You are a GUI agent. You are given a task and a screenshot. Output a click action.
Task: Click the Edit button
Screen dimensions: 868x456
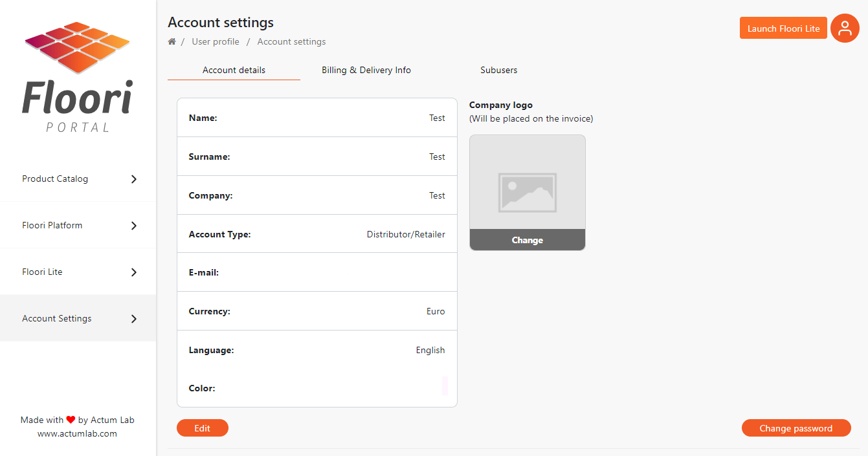203,428
